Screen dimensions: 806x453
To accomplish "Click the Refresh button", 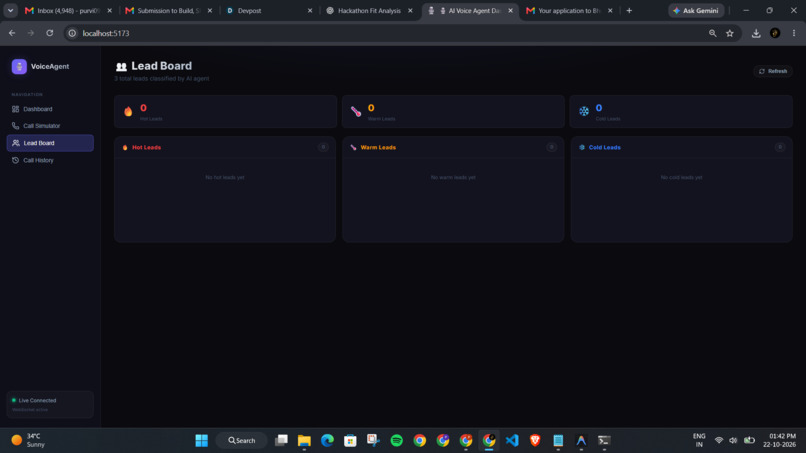I will point(773,71).
